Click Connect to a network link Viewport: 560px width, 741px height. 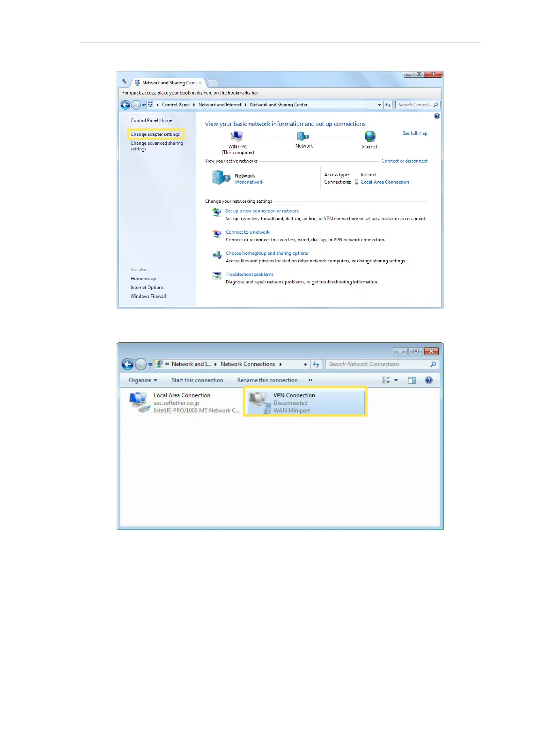pyautogui.click(x=248, y=232)
